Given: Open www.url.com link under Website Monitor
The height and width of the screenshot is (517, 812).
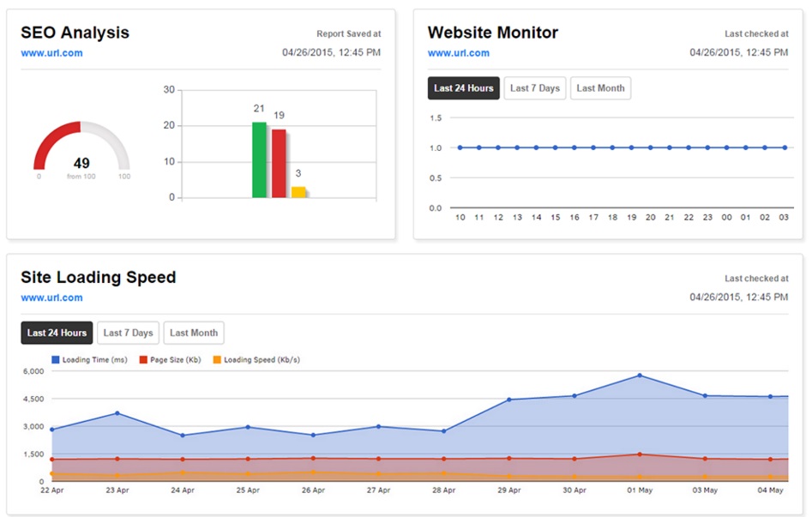Looking at the screenshot, I should (x=459, y=53).
